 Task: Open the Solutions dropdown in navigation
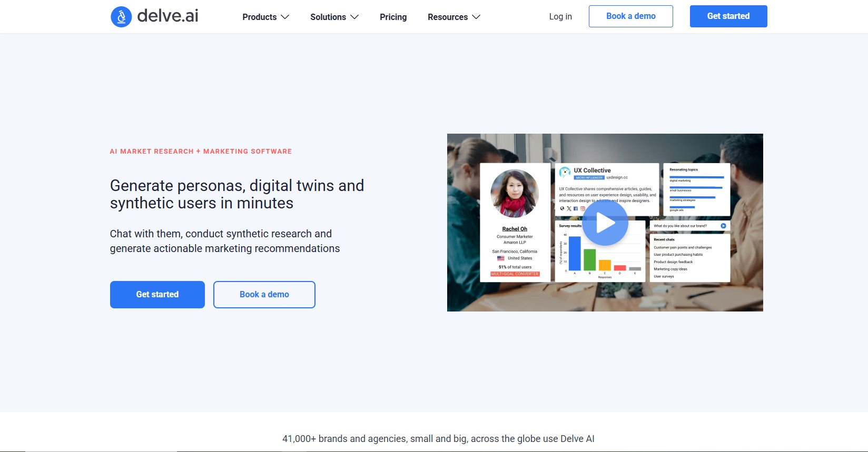[334, 17]
